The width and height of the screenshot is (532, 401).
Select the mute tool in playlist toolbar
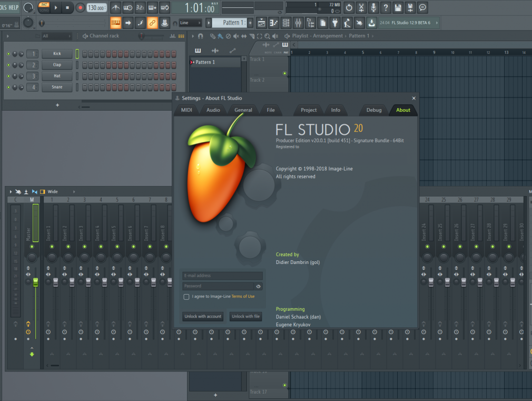(236, 36)
